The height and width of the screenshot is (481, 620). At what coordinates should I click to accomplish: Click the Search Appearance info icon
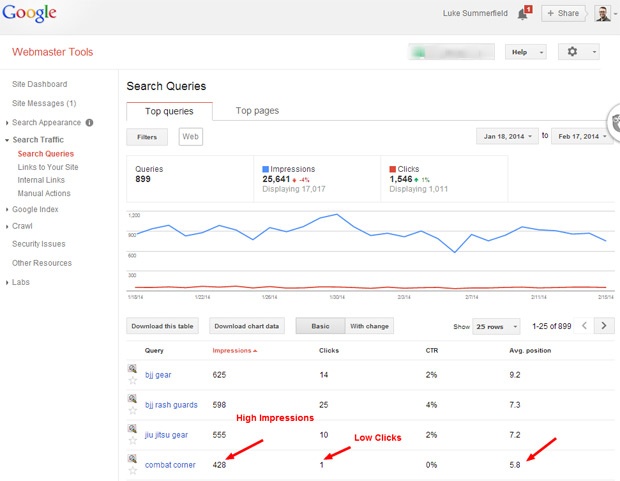coord(89,123)
